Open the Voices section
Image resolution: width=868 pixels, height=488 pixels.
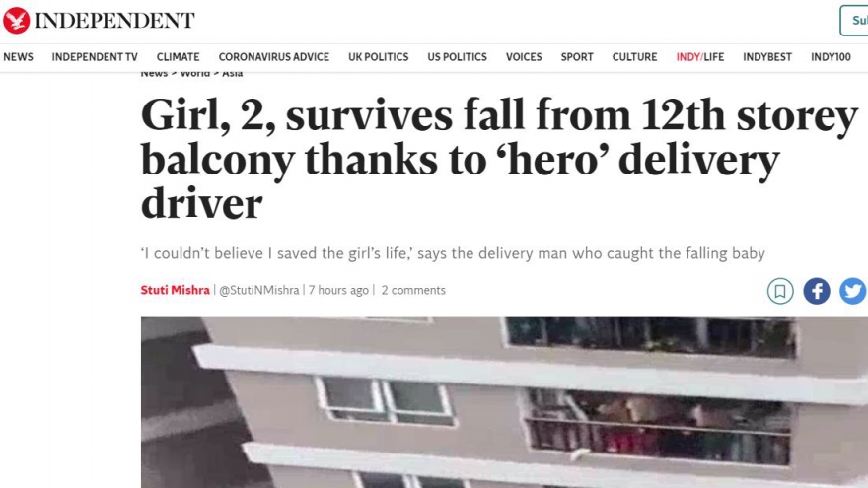524,57
